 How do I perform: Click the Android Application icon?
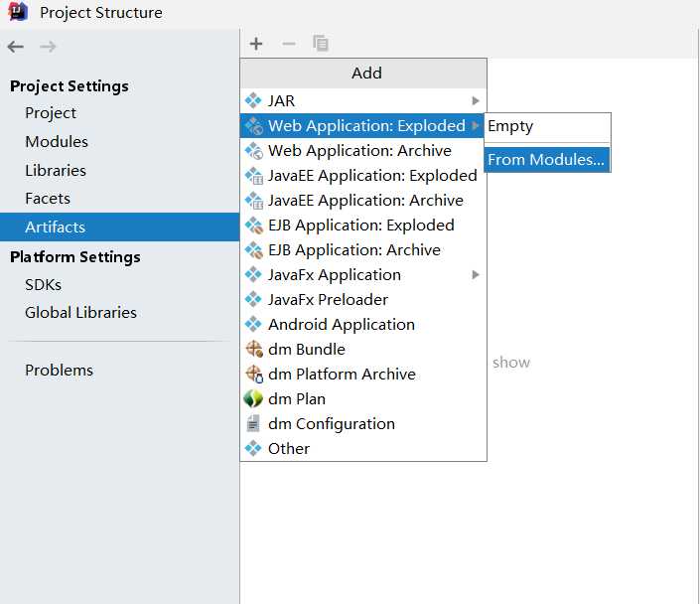click(x=253, y=324)
